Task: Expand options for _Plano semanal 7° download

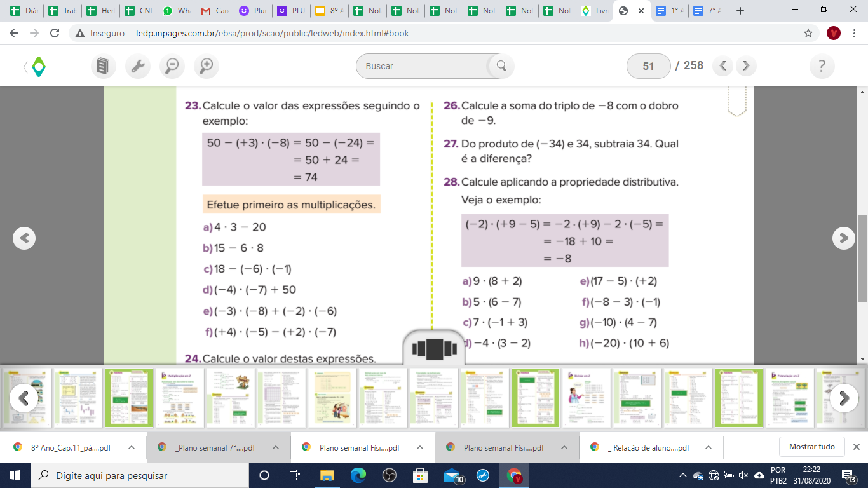Action: coord(276,447)
